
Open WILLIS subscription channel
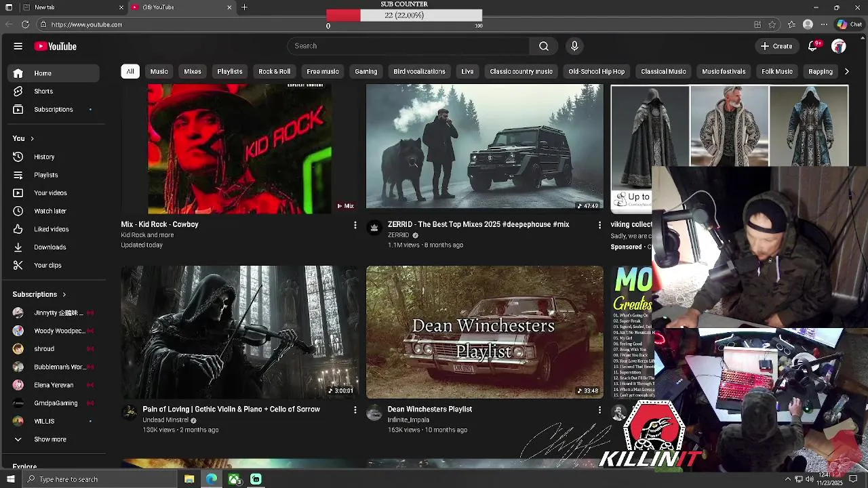(54, 421)
